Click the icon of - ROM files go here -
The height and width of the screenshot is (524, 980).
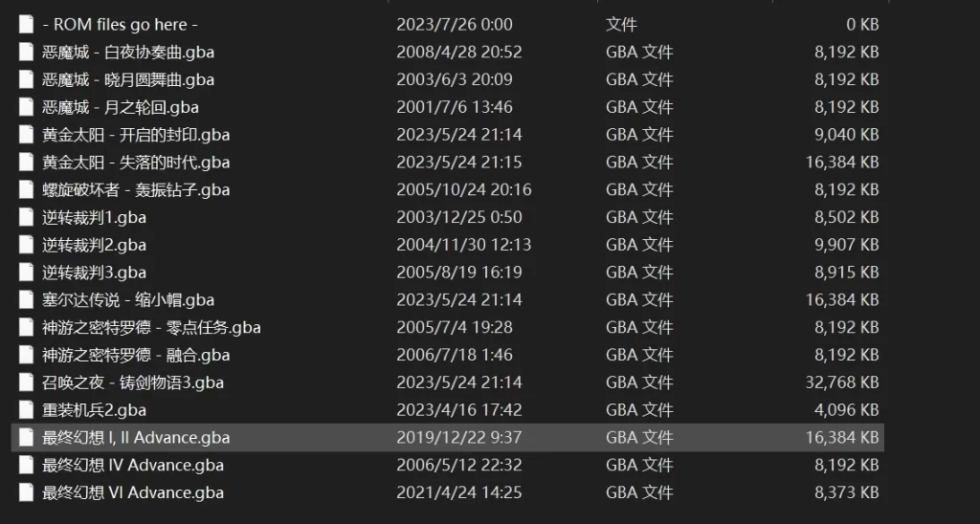coord(26,24)
